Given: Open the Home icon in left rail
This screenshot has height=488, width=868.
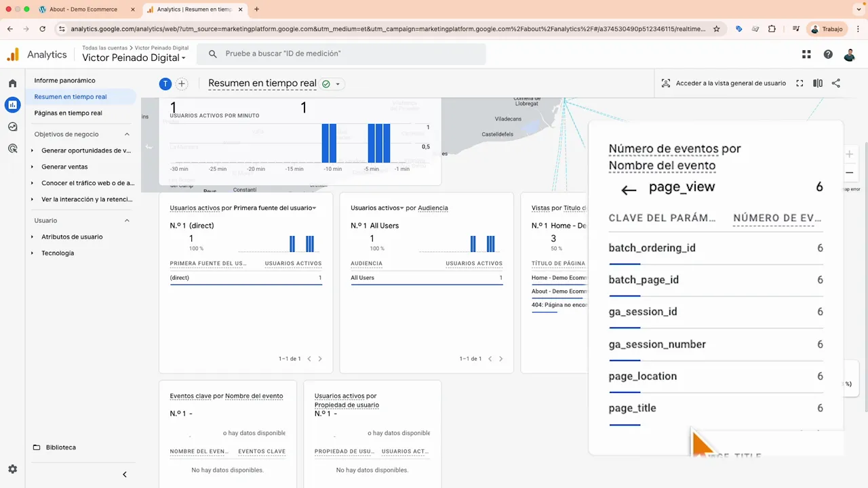Looking at the screenshot, I should coord(12,83).
